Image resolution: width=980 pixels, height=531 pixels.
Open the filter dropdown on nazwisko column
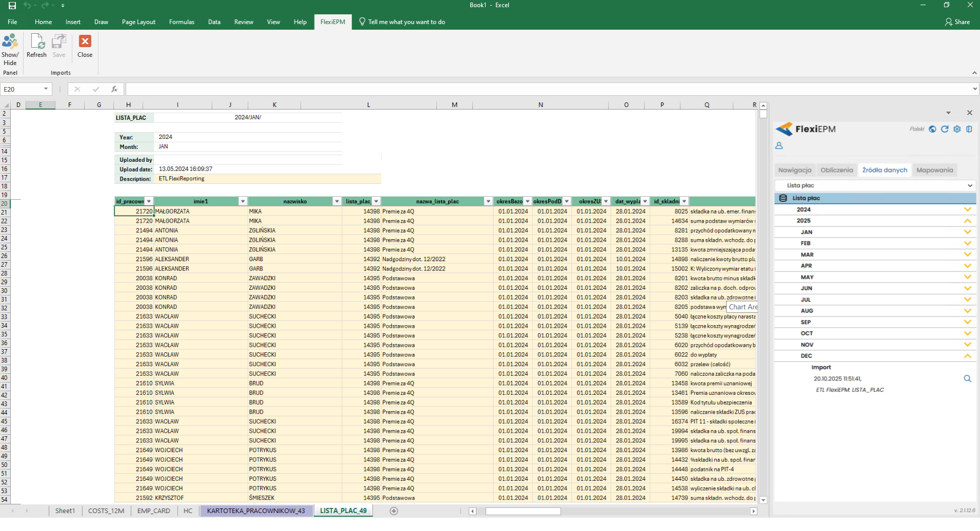click(x=337, y=201)
